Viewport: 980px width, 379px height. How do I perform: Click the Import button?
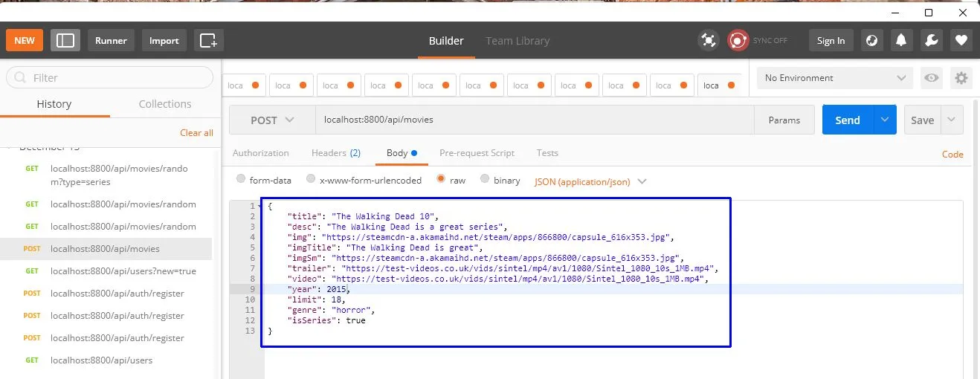[164, 40]
